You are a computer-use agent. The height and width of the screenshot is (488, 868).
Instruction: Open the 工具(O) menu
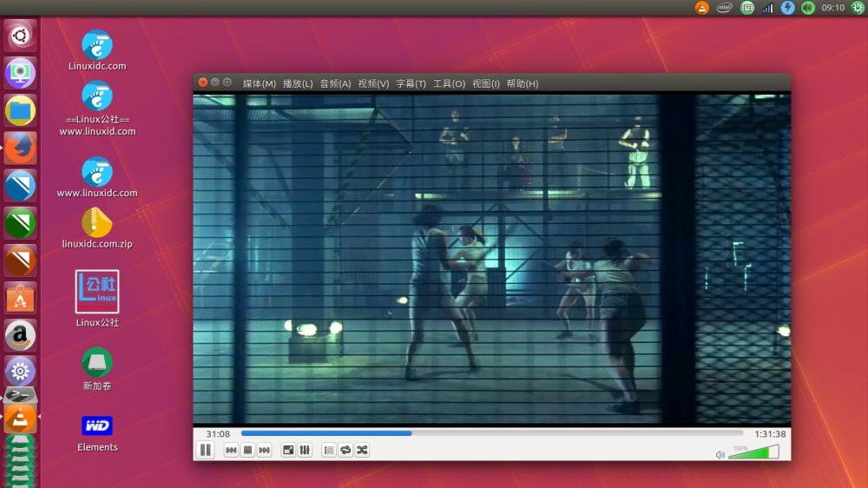(449, 83)
